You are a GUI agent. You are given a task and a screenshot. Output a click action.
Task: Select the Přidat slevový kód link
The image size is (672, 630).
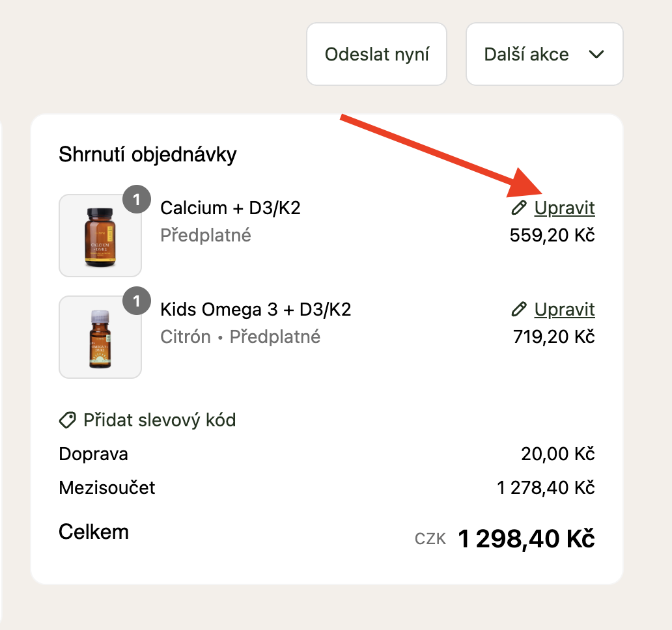click(x=160, y=420)
